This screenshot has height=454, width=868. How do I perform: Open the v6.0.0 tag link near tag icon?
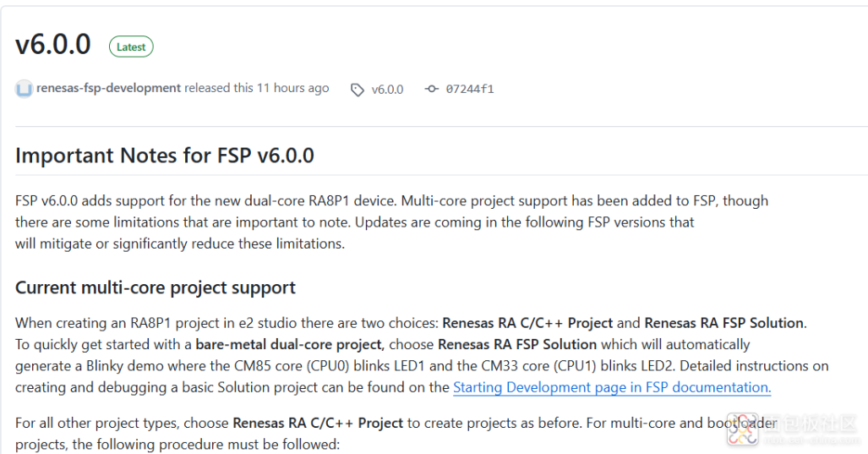(x=387, y=89)
